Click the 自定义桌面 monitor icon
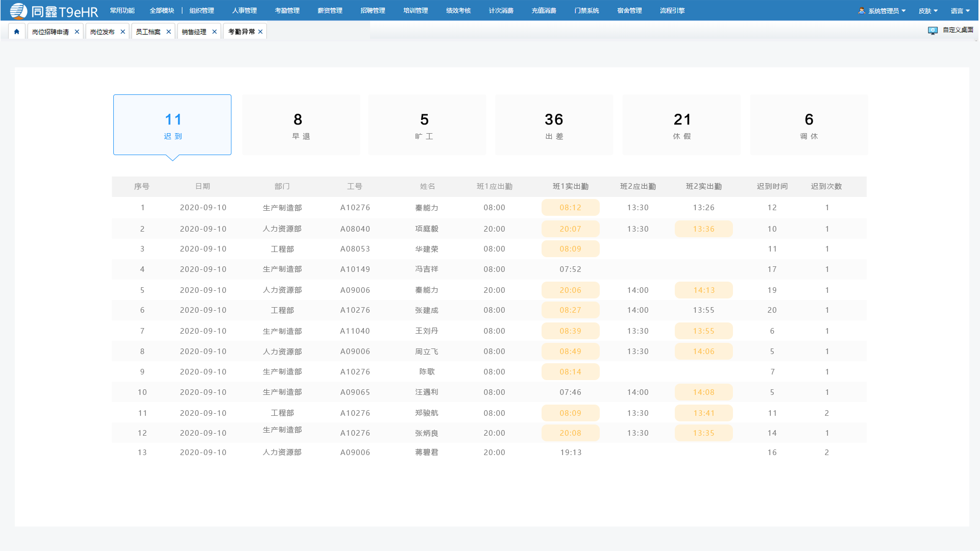 point(933,31)
